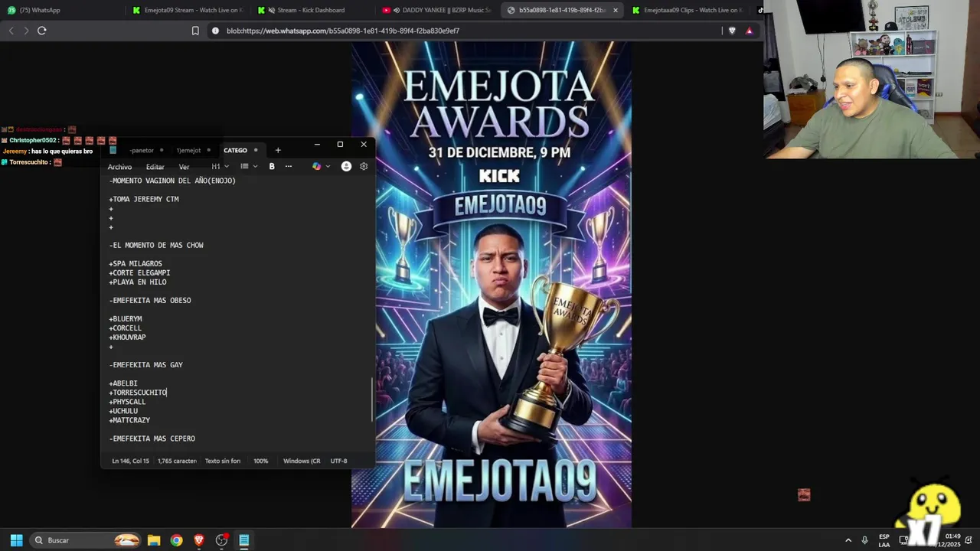Screen dimensions: 980x551
Task: Open the Archivo menu in Notepad
Action: (119, 167)
